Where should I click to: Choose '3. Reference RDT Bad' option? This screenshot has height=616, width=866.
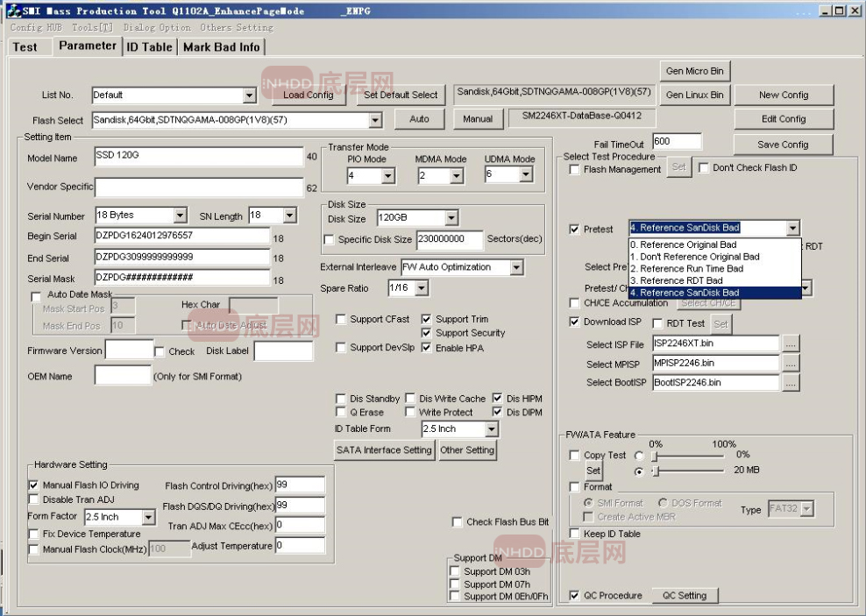[x=714, y=280]
